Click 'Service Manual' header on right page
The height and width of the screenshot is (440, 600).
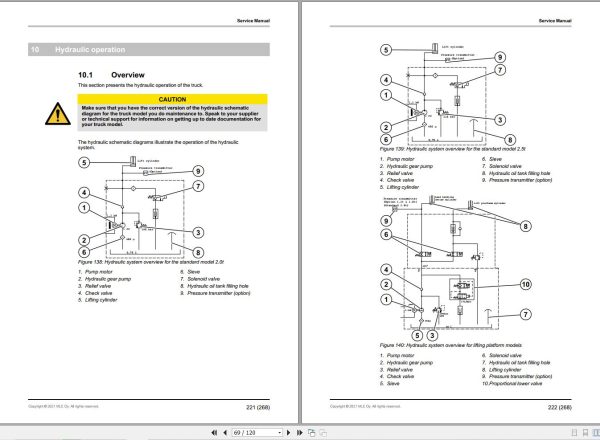[555, 21]
